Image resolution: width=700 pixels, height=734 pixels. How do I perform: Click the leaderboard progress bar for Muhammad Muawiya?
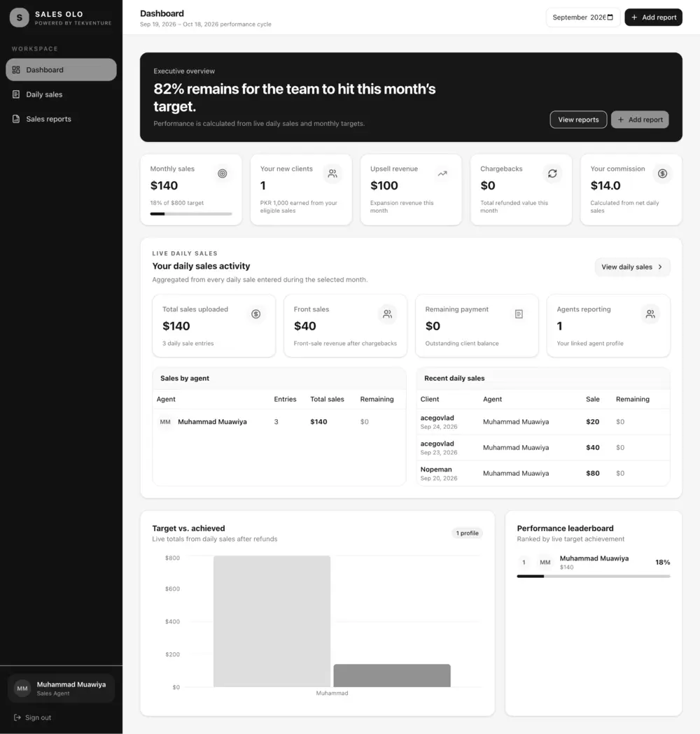pyautogui.click(x=594, y=577)
